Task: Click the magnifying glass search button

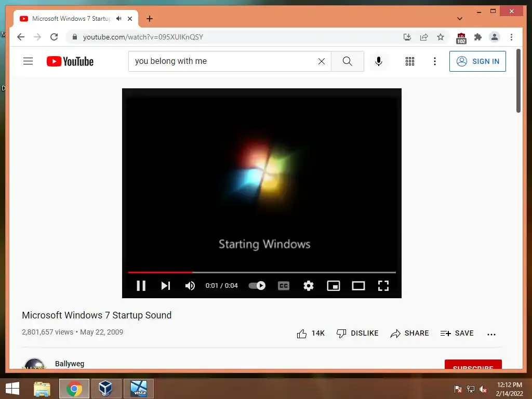Action: (x=348, y=61)
